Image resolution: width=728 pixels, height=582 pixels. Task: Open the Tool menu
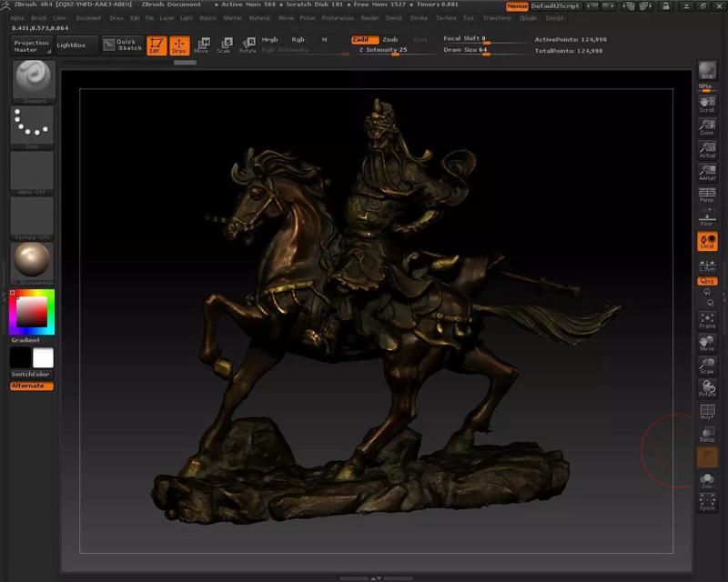click(x=468, y=17)
